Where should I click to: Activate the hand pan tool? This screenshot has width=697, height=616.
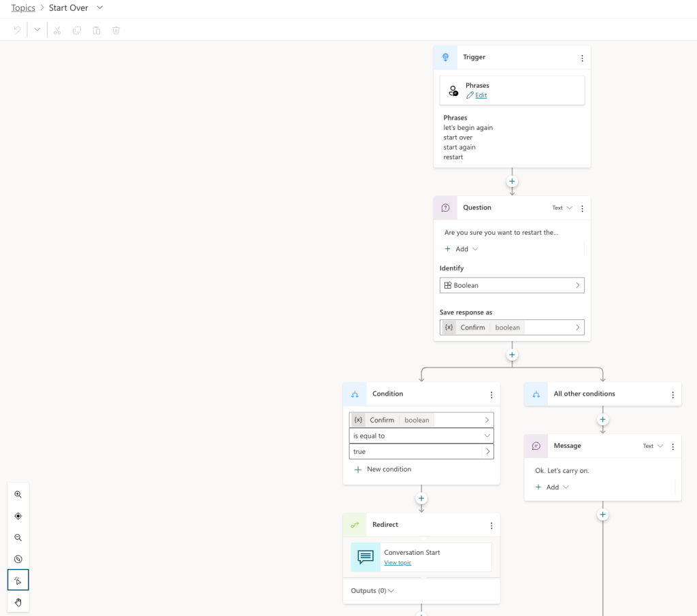tap(18, 602)
